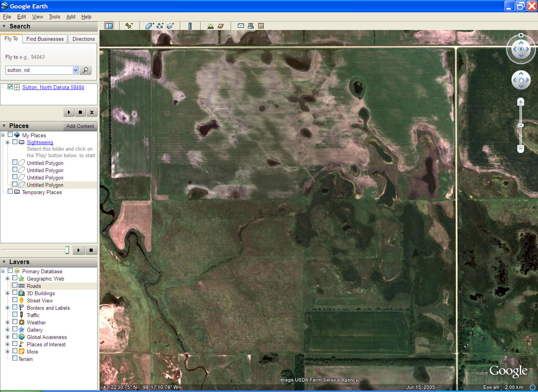538x392 pixels.
Task: Click the streaming status icon bottom right
Action: (x=533, y=387)
